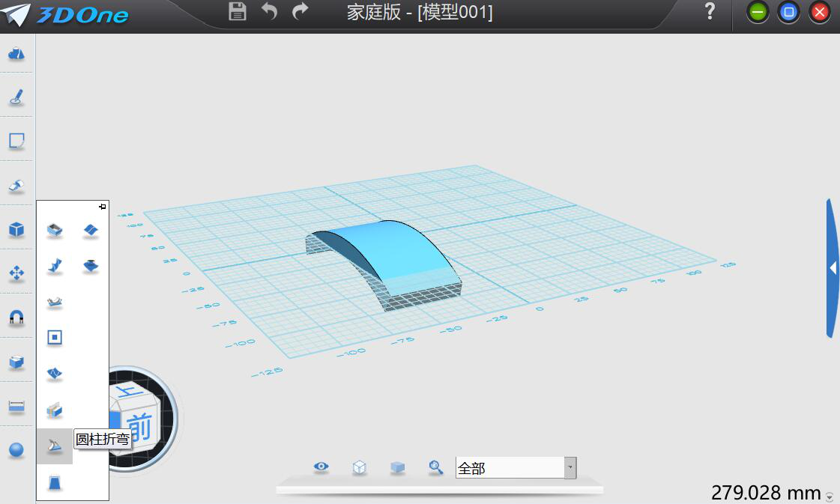Image resolution: width=840 pixels, height=504 pixels.
Task: Toggle the magnet auto-snap tool
Action: [16, 318]
